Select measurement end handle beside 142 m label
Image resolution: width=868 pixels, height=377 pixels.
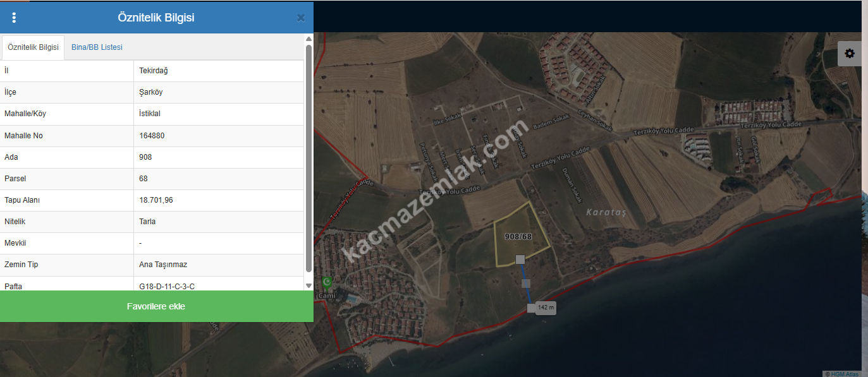(x=531, y=308)
